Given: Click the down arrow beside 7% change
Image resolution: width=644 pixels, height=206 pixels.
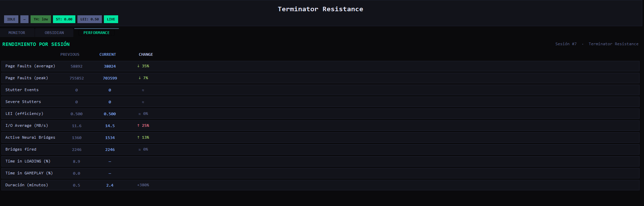Looking at the screenshot, I should 140,78.
